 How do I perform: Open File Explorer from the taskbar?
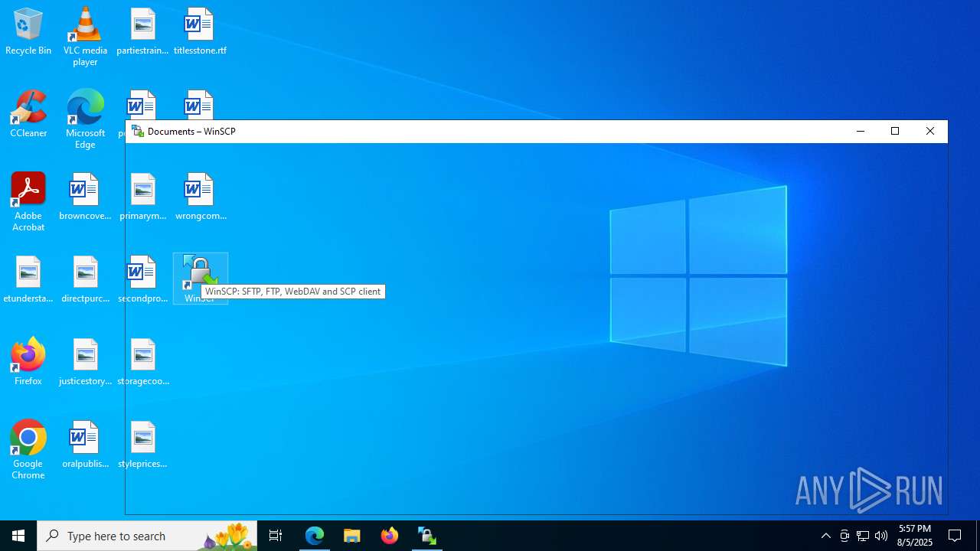pyautogui.click(x=352, y=536)
